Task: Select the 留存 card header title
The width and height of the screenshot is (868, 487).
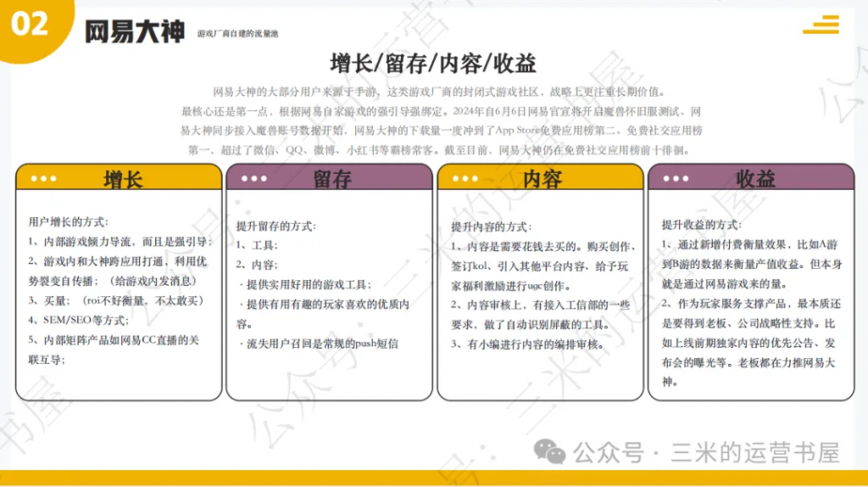Action: click(332, 179)
